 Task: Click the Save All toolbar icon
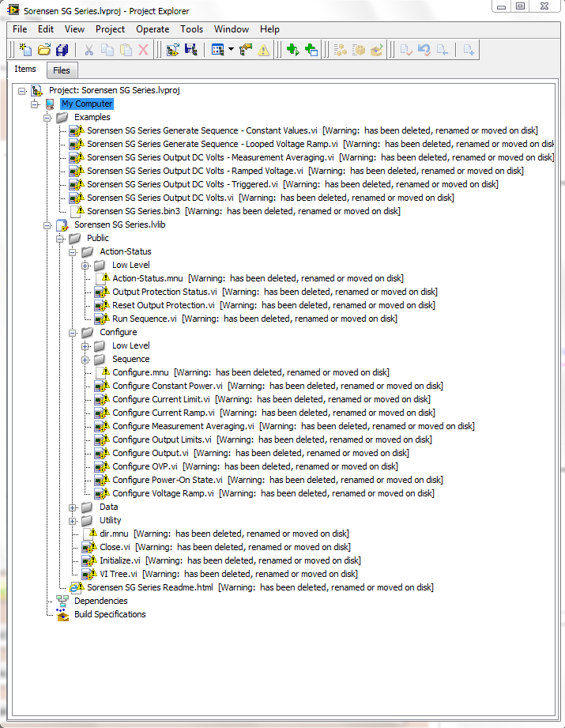62,49
